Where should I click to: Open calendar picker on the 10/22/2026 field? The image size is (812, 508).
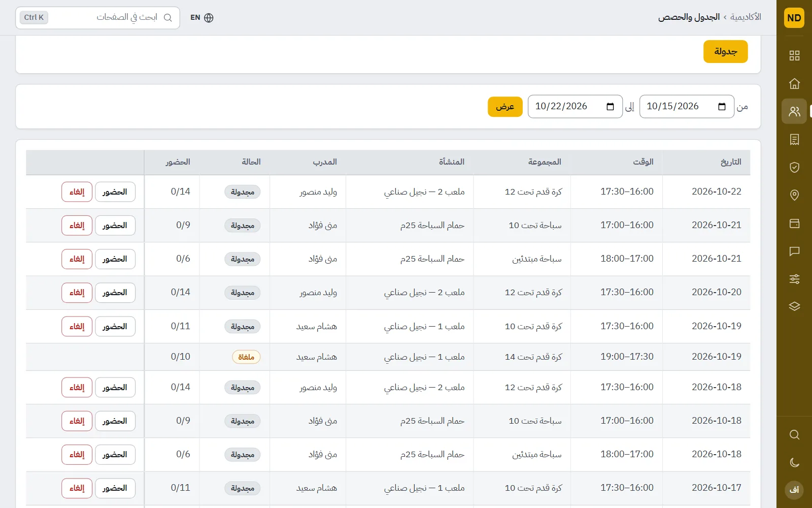[x=610, y=107]
